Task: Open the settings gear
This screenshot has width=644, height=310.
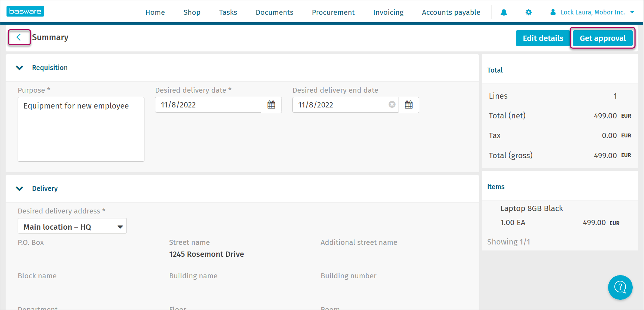Action: 528,12
